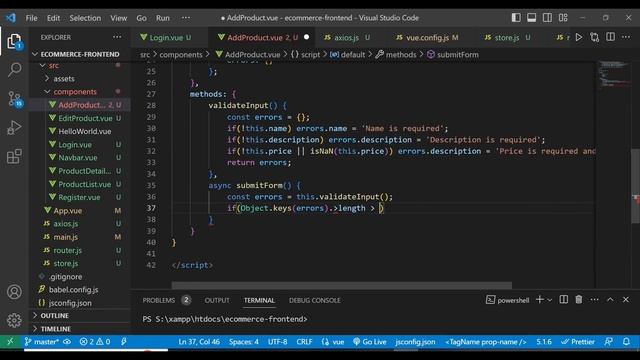Switch to OUTPUT panel tab
Image resolution: width=640 pixels, height=360 pixels.
pos(217,300)
